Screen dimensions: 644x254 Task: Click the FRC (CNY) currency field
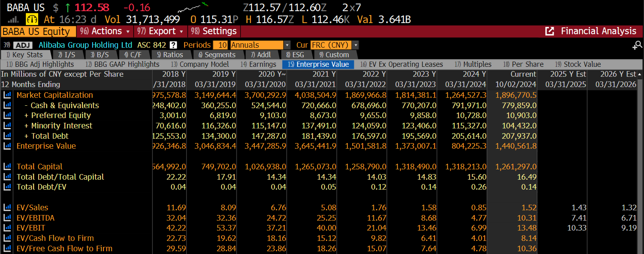331,45
